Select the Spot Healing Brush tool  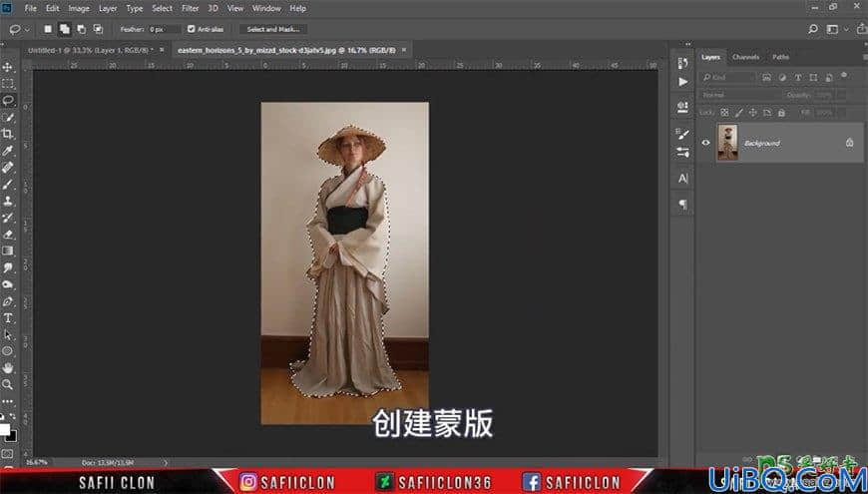(8, 168)
